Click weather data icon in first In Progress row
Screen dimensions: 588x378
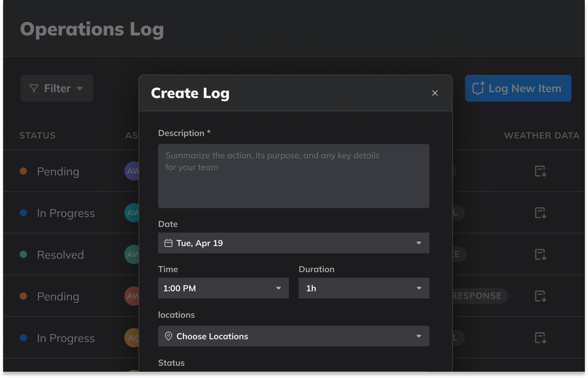[540, 213]
